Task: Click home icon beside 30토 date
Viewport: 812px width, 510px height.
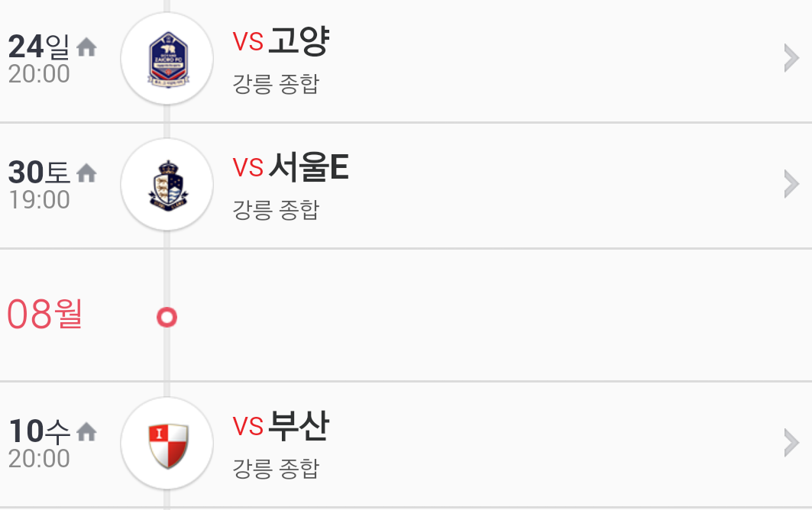Action: click(86, 173)
